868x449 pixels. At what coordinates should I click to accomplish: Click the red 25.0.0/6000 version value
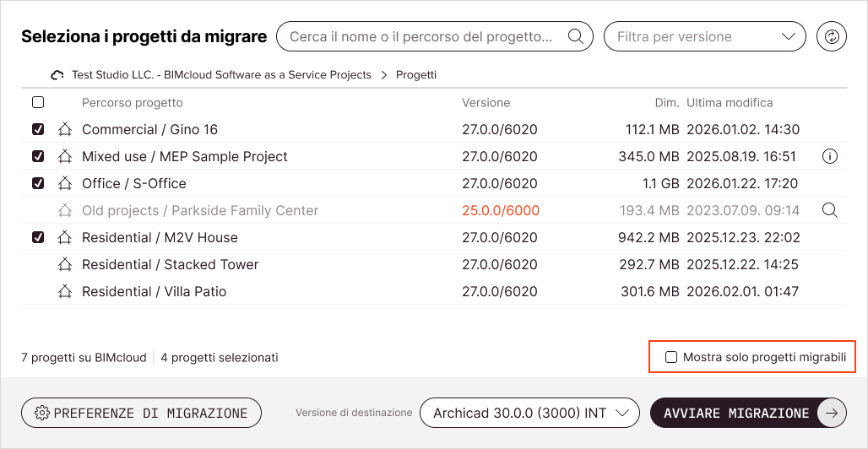501,210
